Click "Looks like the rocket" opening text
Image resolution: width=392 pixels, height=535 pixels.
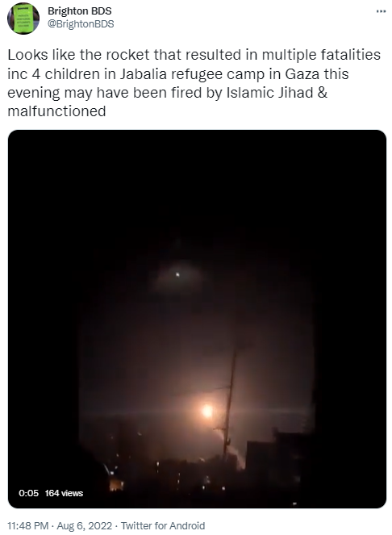pyautogui.click(x=78, y=55)
